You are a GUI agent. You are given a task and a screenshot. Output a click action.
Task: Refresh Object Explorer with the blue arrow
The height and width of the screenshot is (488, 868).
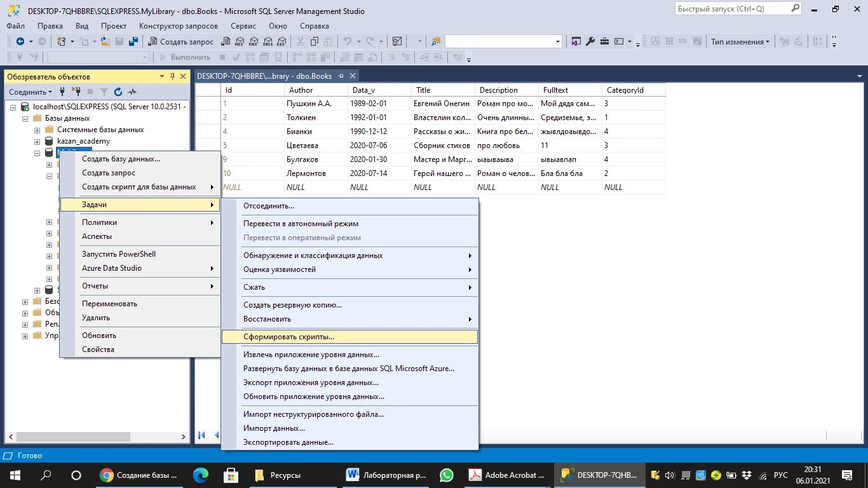[x=118, y=91]
